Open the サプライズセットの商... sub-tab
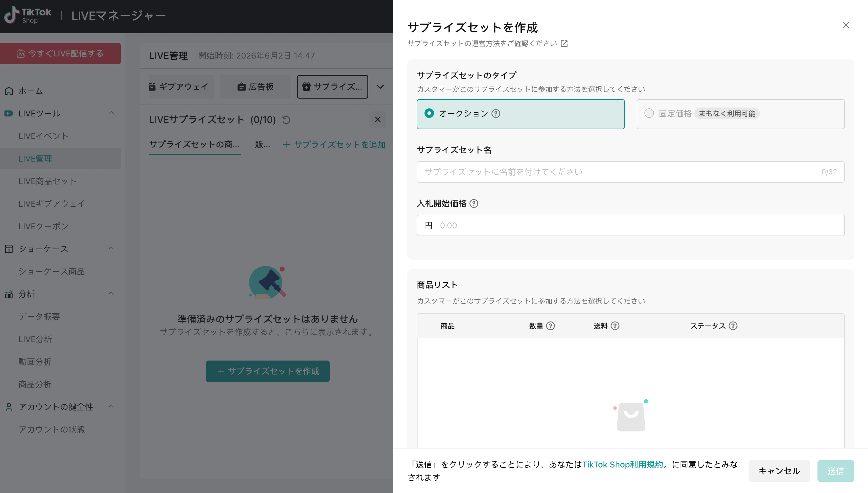This screenshot has width=868, height=493. [x=195, y=145]
